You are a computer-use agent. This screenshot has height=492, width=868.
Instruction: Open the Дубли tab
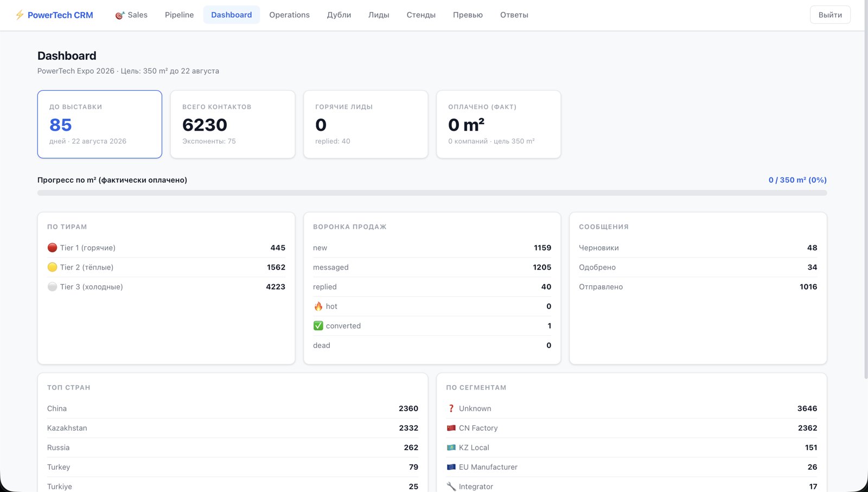(x=339, y=15)
